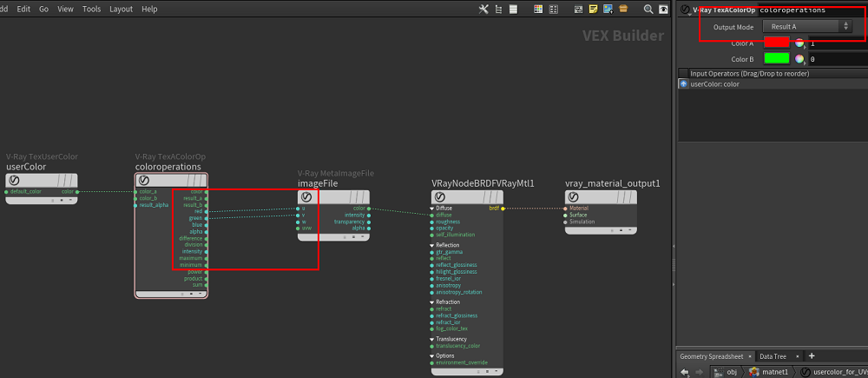Switch network view to tree list icon
The image size is (868, 378).
pyautogui.click(x=499, y=9)
